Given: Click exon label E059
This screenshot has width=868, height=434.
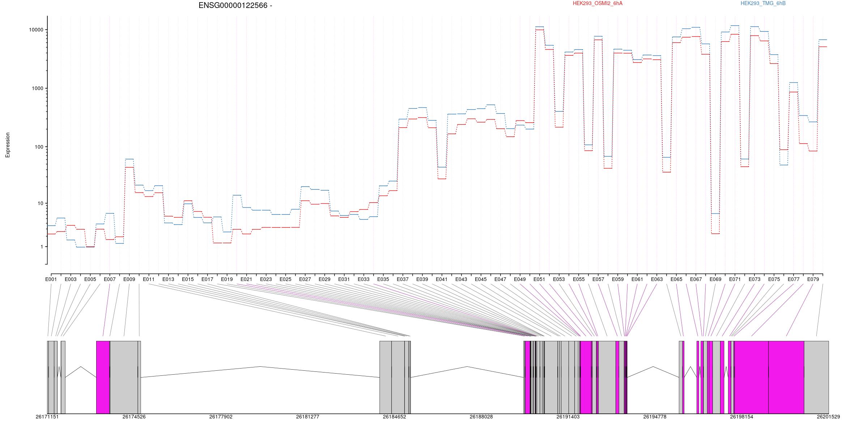Looking at the screenshot, I should click(618, 279).
